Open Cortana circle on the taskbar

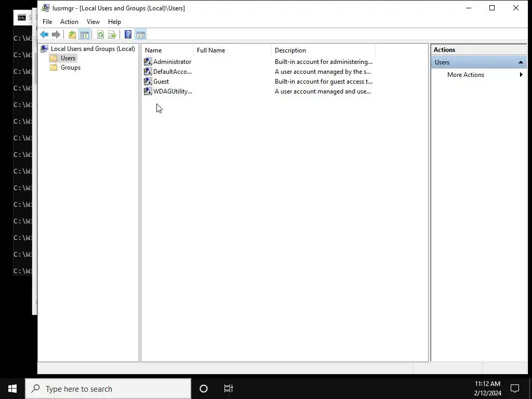point(204,389)
